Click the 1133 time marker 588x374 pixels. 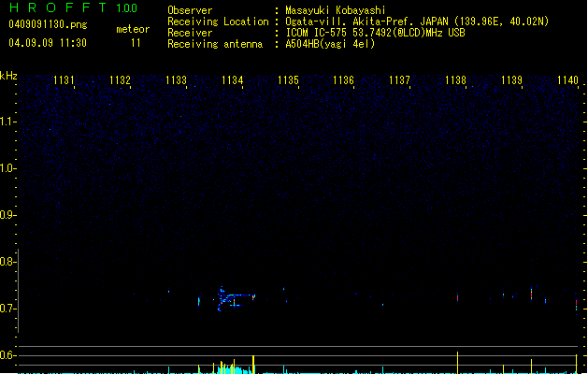coord(176,80)
